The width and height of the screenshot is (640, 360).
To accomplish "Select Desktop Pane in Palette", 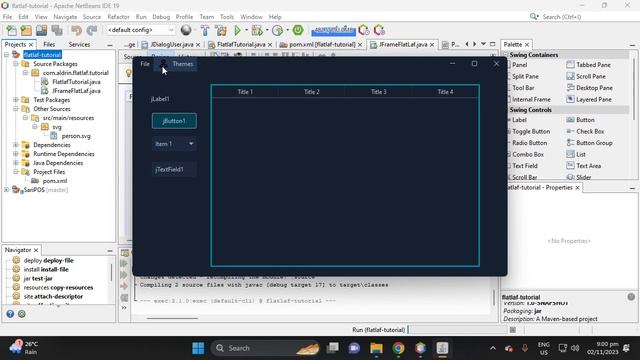I will [589, 88].
